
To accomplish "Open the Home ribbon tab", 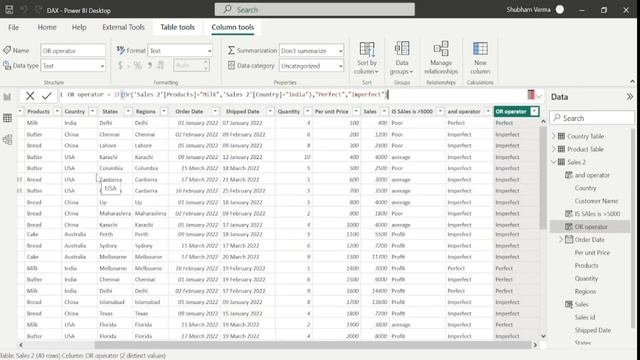I will [x=47, y=27].
